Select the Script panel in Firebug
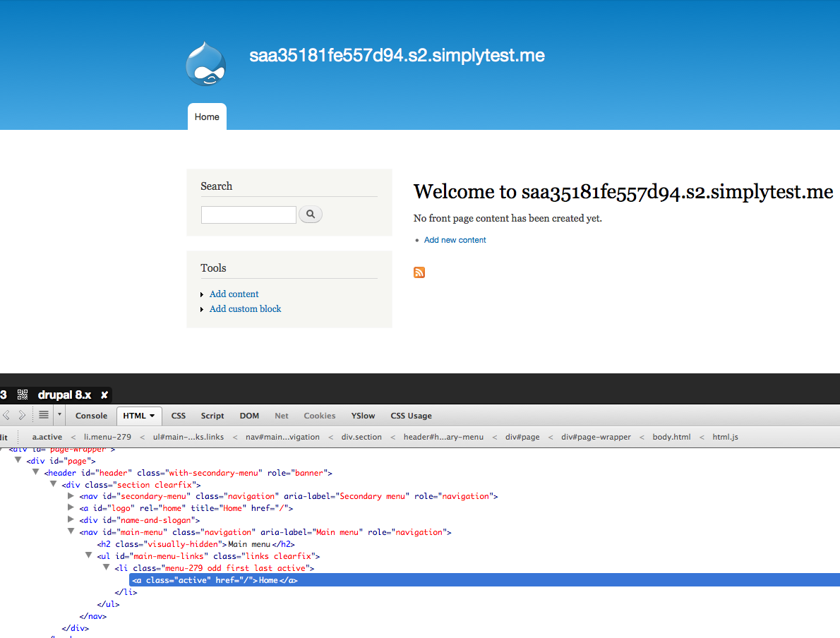 (x=212, y=416)
